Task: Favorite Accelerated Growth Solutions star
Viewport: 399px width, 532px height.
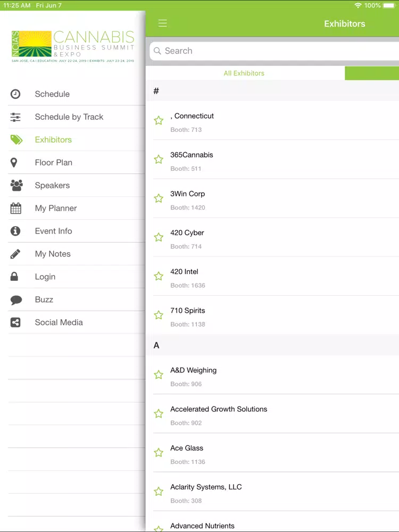Action: click(x=159, y=413)
